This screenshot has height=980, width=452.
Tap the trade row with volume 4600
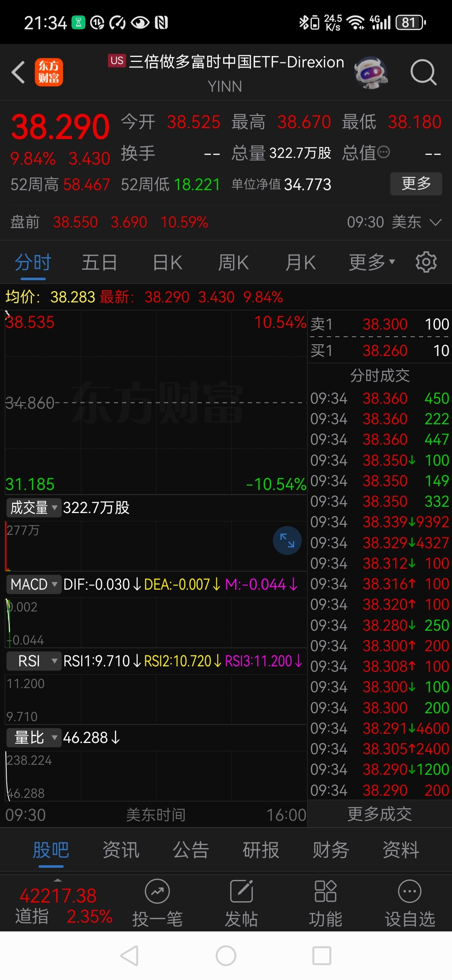[380, 728]
